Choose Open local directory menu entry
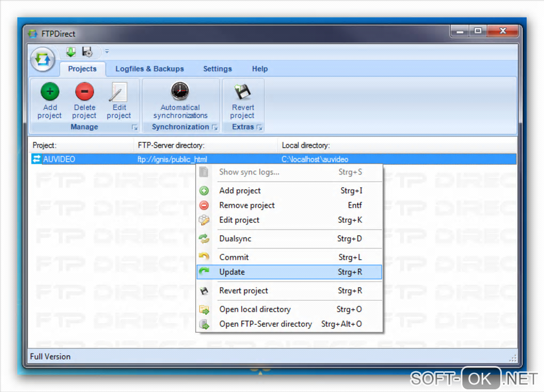 [289, 309]
